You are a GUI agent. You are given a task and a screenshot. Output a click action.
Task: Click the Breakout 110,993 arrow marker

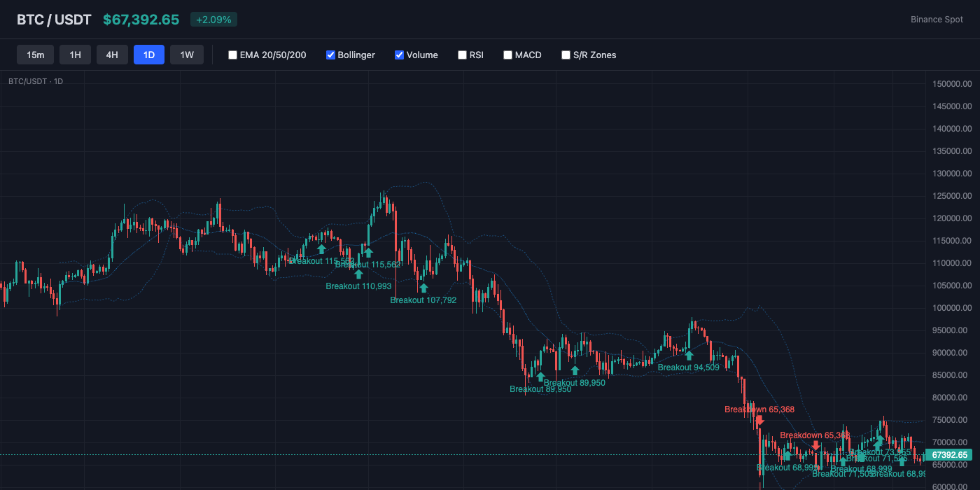click(358, 274)
